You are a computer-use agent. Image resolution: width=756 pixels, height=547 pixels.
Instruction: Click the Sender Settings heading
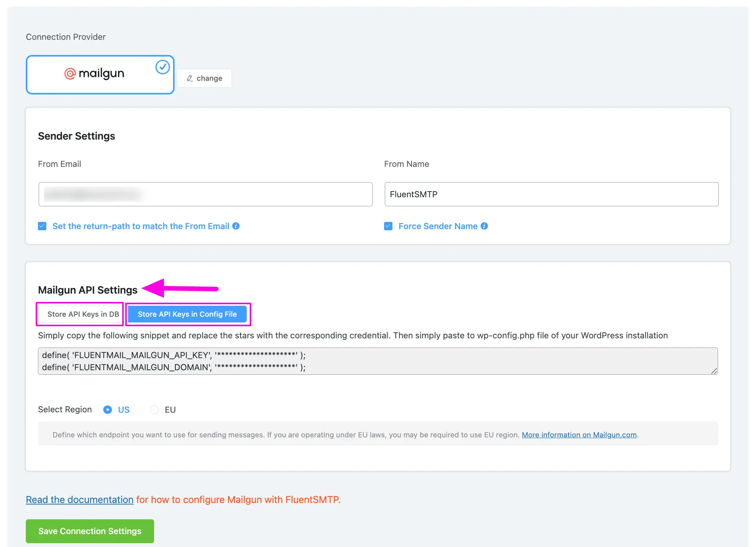coord(77,136)
